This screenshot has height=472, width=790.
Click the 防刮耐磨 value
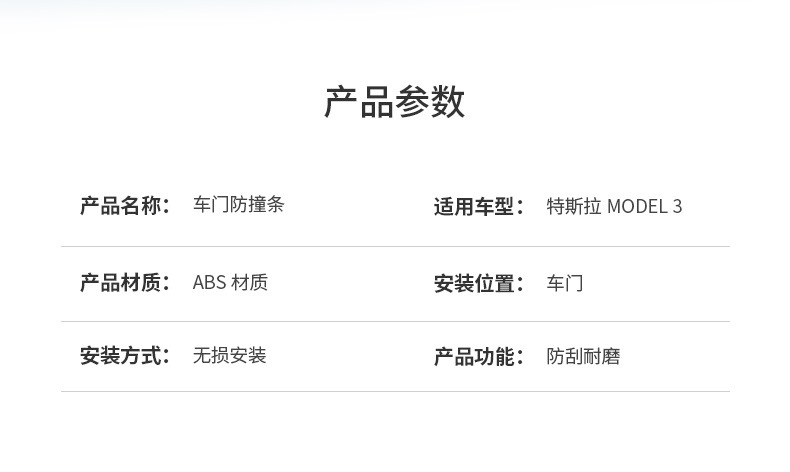tap(583, 356)
